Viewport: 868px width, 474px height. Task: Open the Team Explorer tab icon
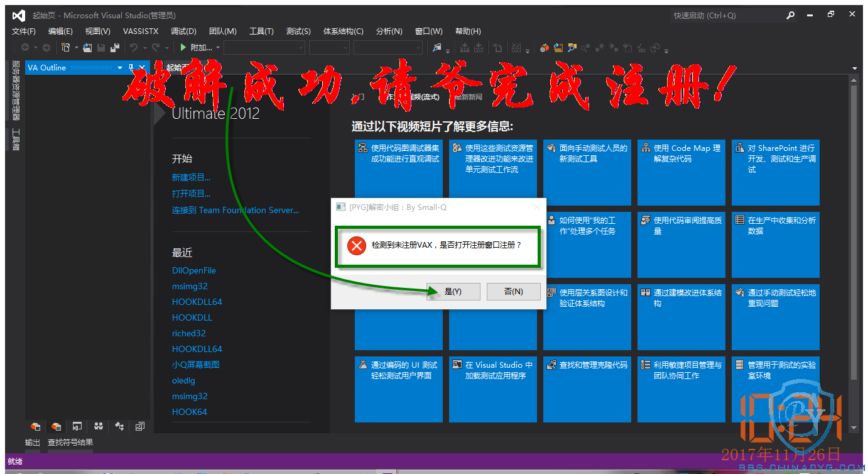(99, 426)
